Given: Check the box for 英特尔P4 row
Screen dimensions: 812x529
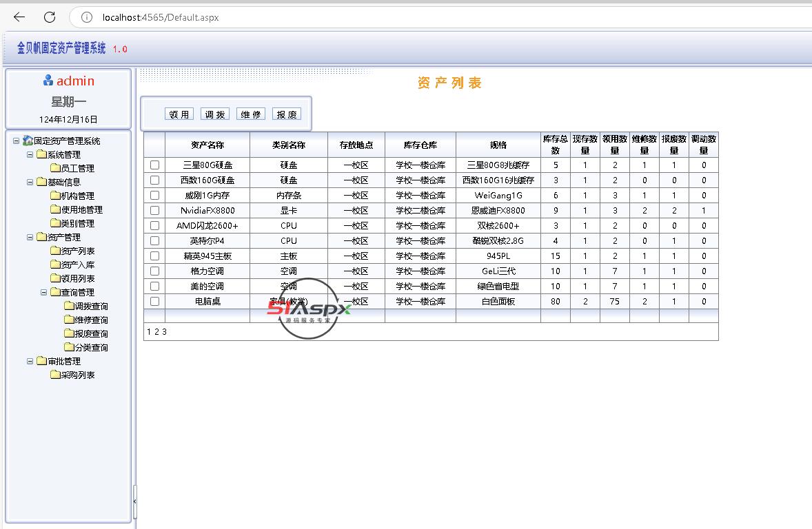Looking at the screenshot, I should 154,240.
